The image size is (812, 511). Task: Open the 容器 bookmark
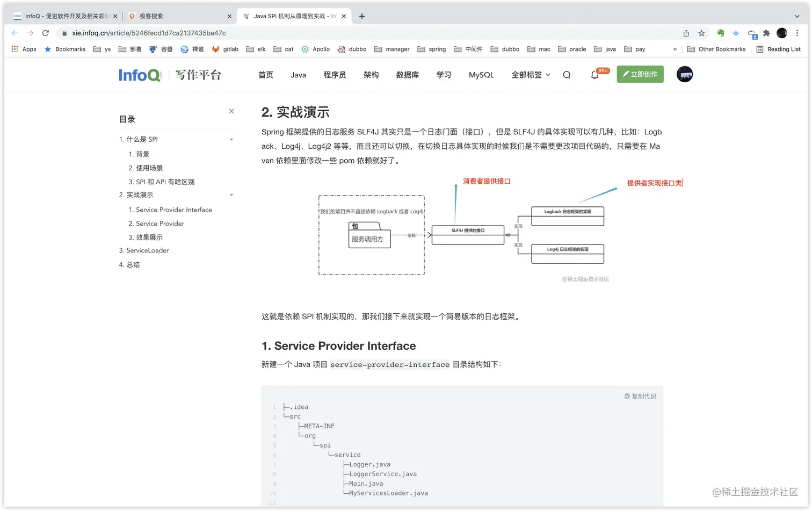[x=161, y=49]
